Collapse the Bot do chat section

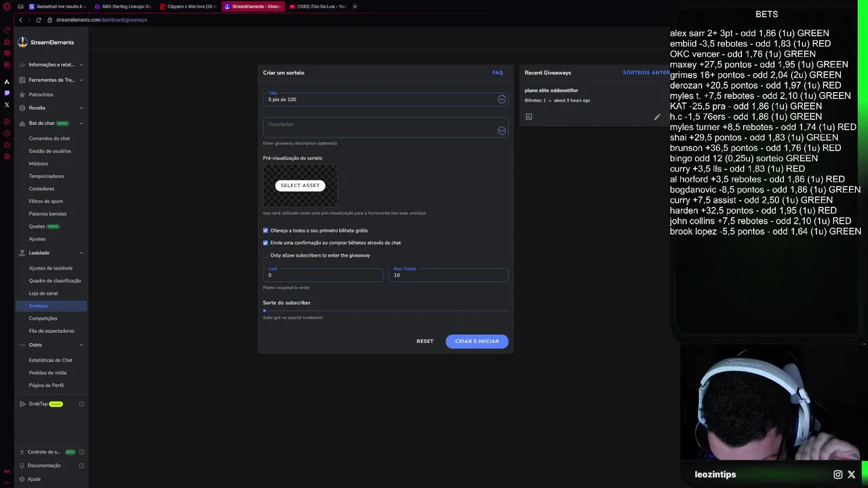point(81,123)
